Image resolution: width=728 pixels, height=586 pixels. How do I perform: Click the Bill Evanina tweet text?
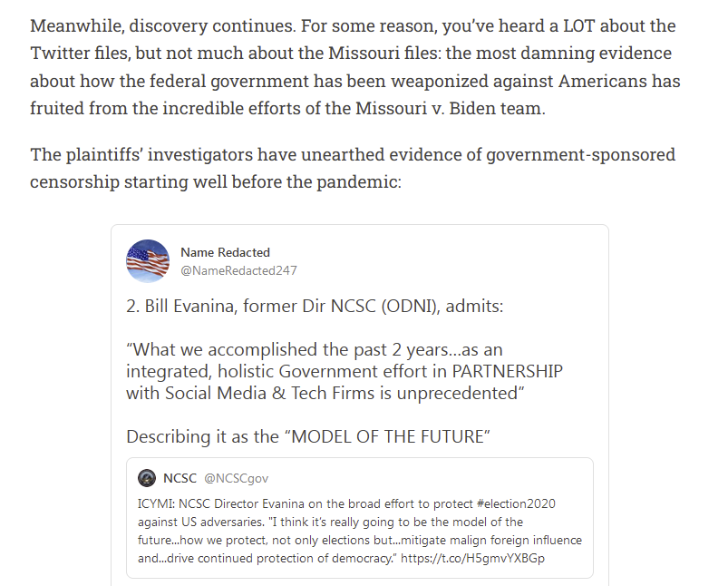coord(315,307)
